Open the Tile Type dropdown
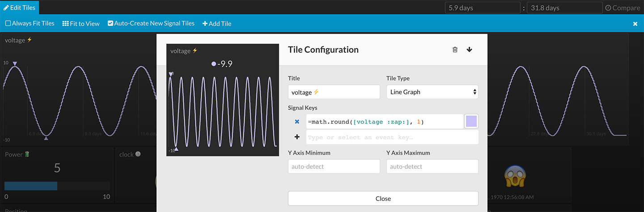This screenshot has height=212, width=644. point(432,92)
